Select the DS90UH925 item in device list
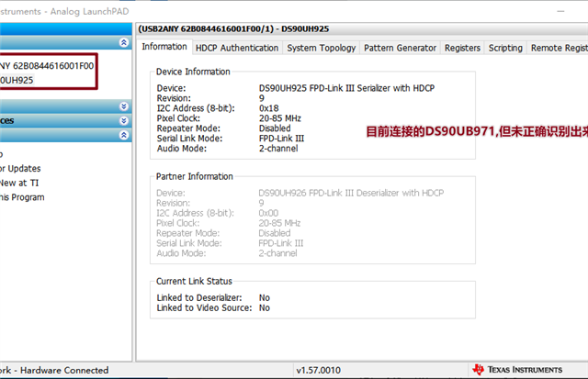 (17, 80)
